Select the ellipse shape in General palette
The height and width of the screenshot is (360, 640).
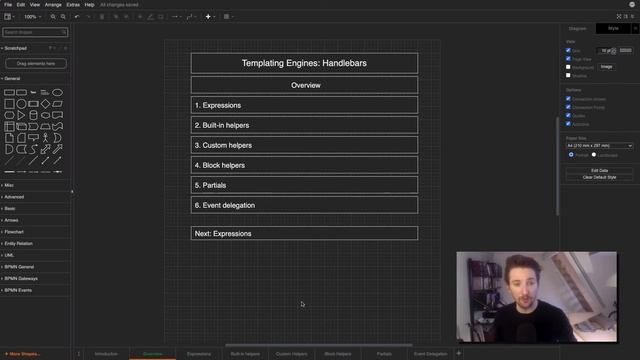(x=58, y=93)
